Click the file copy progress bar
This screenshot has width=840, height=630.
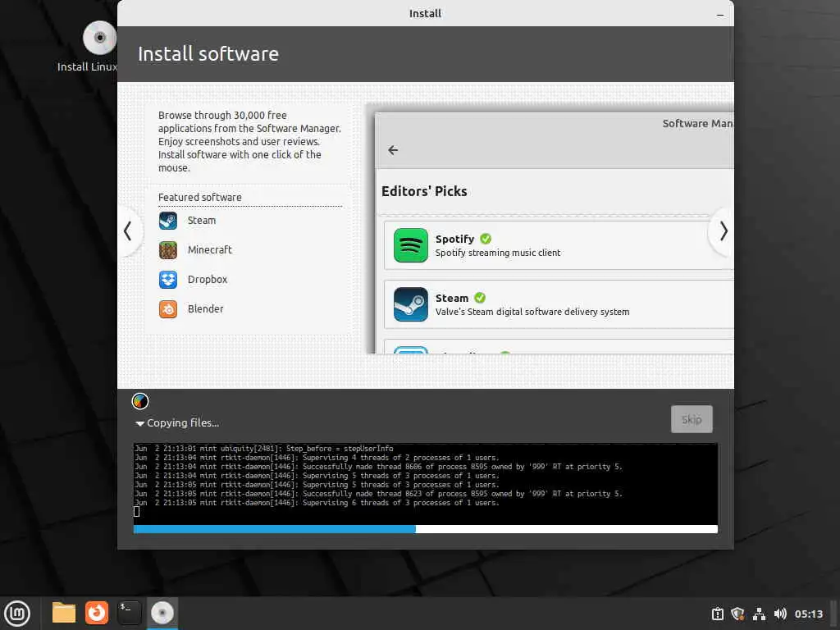point(426,529)
